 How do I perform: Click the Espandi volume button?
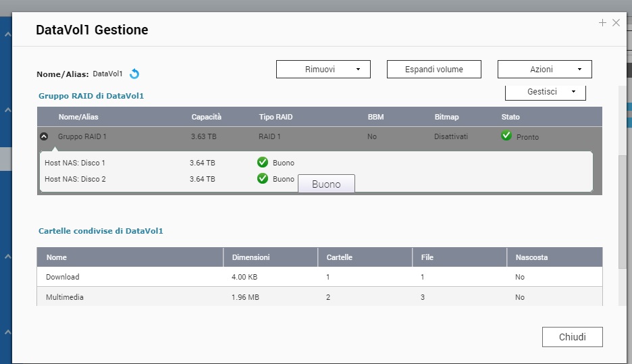433,69
